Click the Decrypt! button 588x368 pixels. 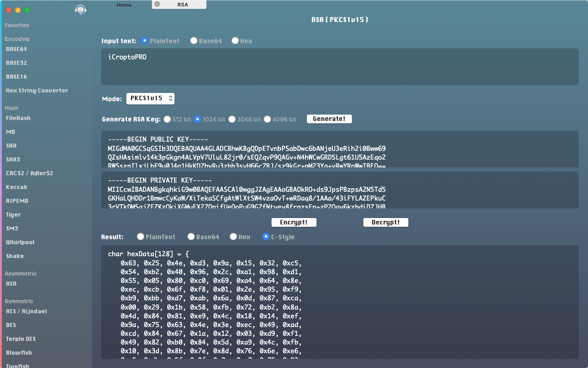pyautogui.click(x=385, y=223)
